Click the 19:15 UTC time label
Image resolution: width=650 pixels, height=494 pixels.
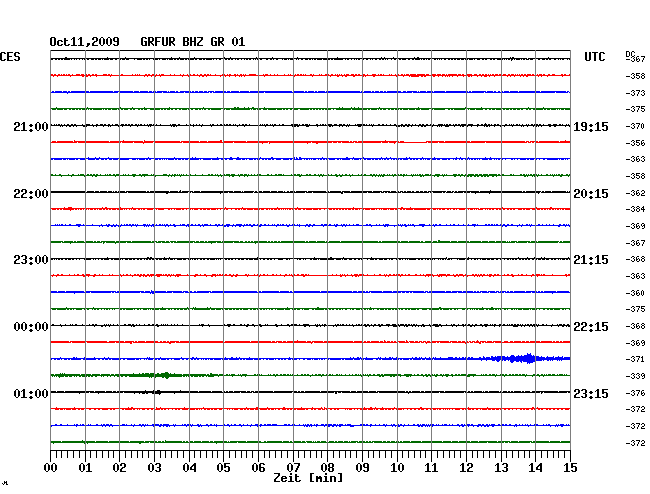591,127
